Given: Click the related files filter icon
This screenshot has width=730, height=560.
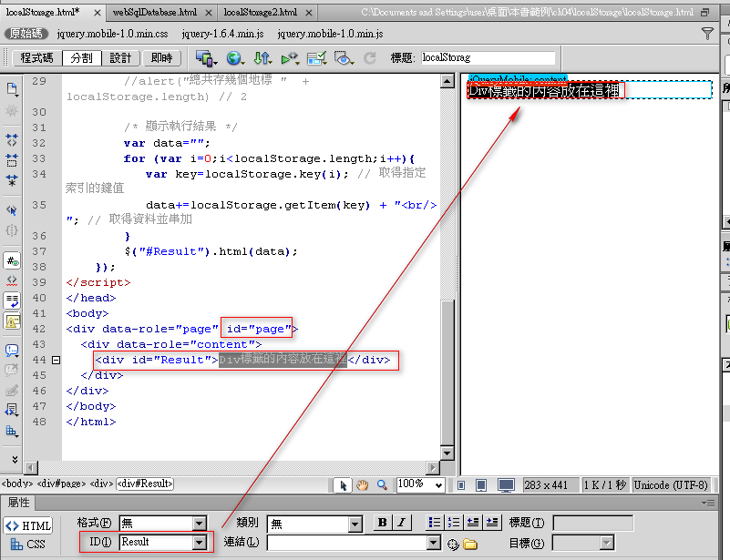Looking at the screenshot, I should [707, 34].
